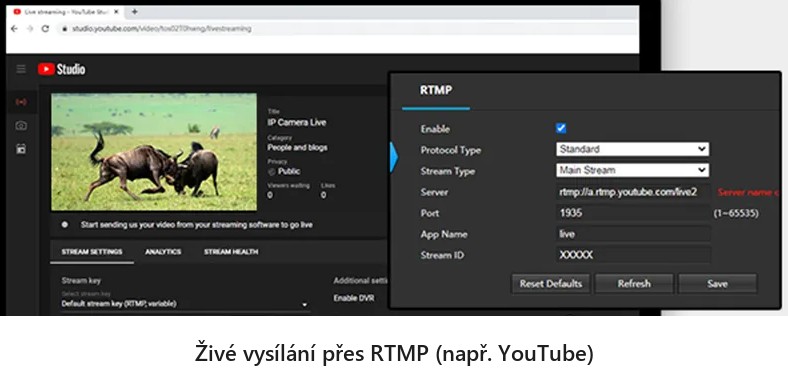Select the Webcam camera icon in sidebar
The width and height of the screenshot is (788, 380).
pyautogui.click(x=21, y=126)
